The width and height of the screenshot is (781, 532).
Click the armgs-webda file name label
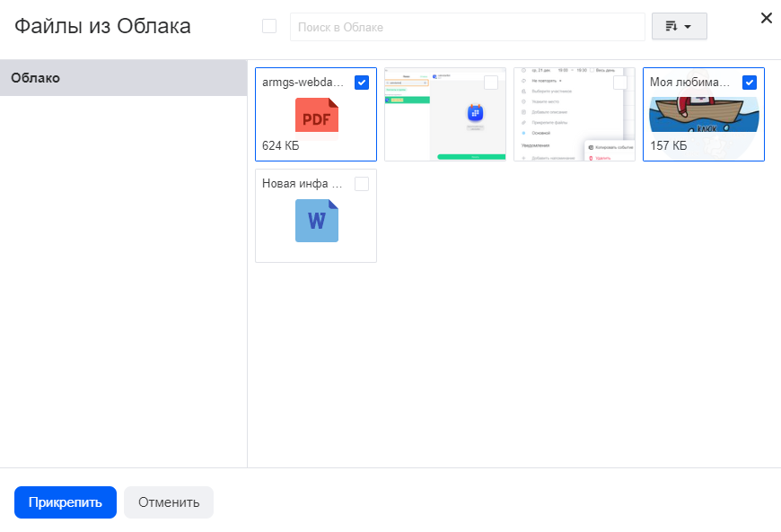click(303, 83)
